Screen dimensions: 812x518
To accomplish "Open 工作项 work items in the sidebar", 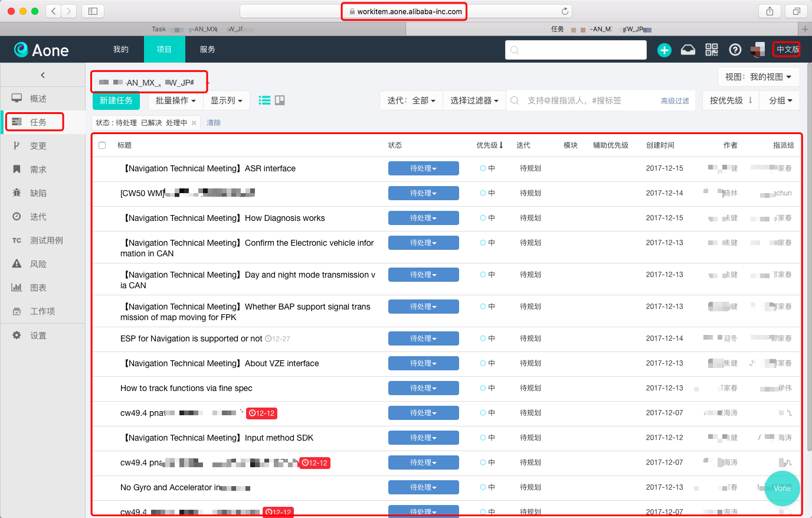I will [x=43, y=311].
